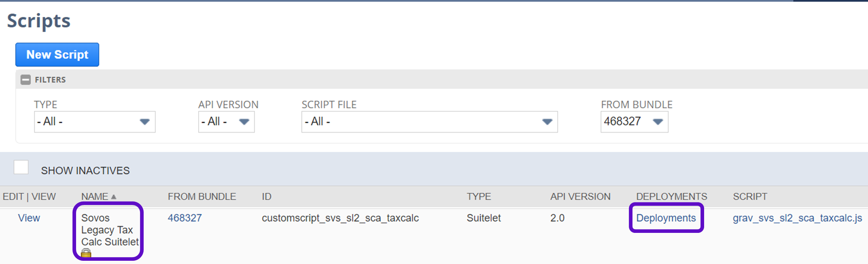Click the New Script button
This screenshot has height=264, width=868.
pyautogui.click(x=57, y=55)
